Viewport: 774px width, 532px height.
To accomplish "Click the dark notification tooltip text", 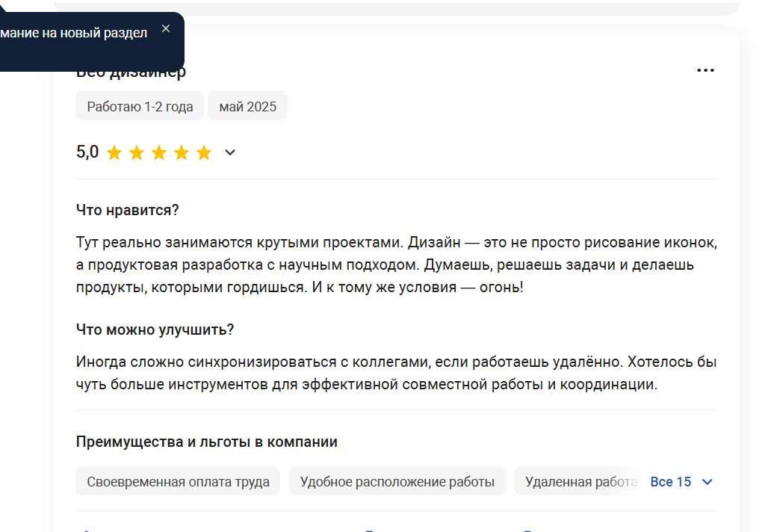I will pyautogui.click(x=73, y=33).
